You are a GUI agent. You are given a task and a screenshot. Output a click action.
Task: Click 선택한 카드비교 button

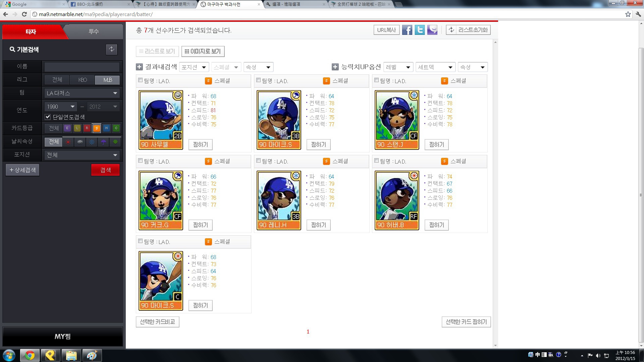click(157, 322)
